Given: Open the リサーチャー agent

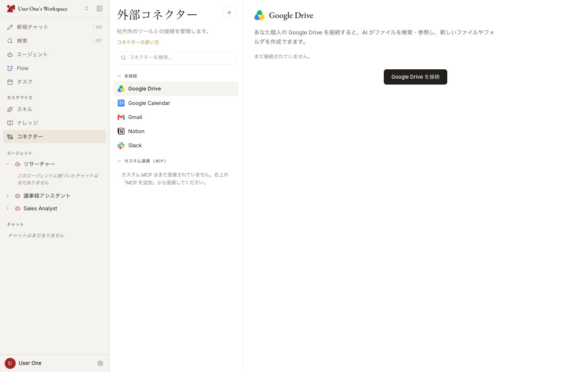Looking at the screenshot, I should tap(39, 164).
